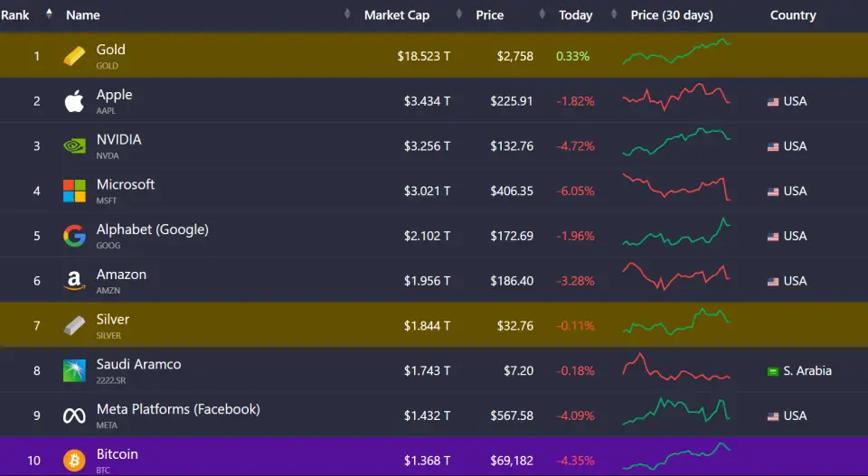Click the S. Arabia country flag
This screenshot has width=868, height=476.
[773, 371]
